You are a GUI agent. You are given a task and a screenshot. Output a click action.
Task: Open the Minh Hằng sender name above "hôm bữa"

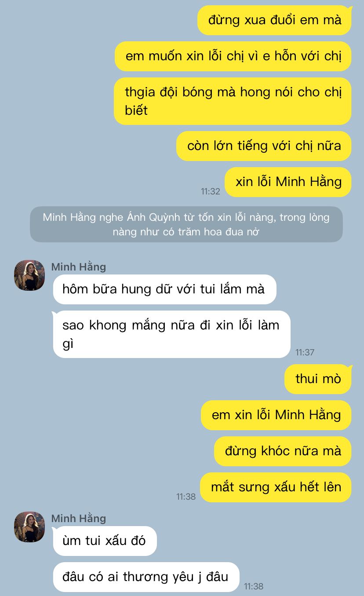(x=79, y=267)
